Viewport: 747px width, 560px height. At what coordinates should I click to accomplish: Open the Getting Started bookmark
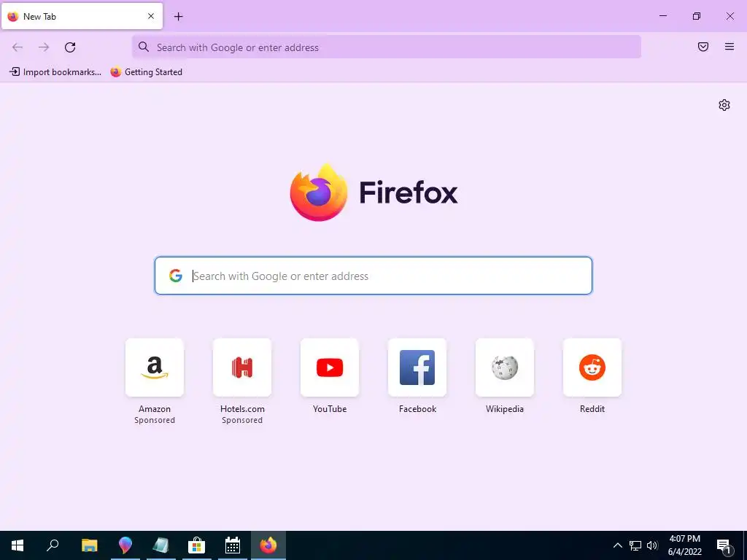(146, 72)
